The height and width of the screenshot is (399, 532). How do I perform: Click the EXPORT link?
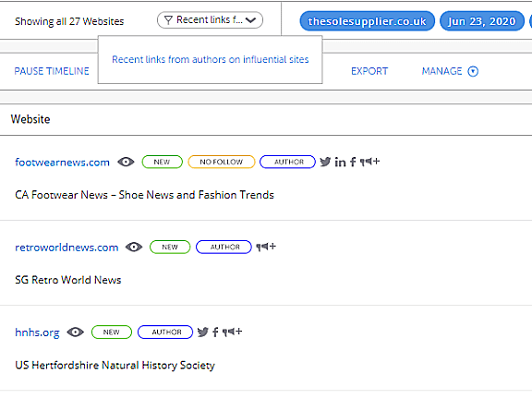(x=369, y=71)
